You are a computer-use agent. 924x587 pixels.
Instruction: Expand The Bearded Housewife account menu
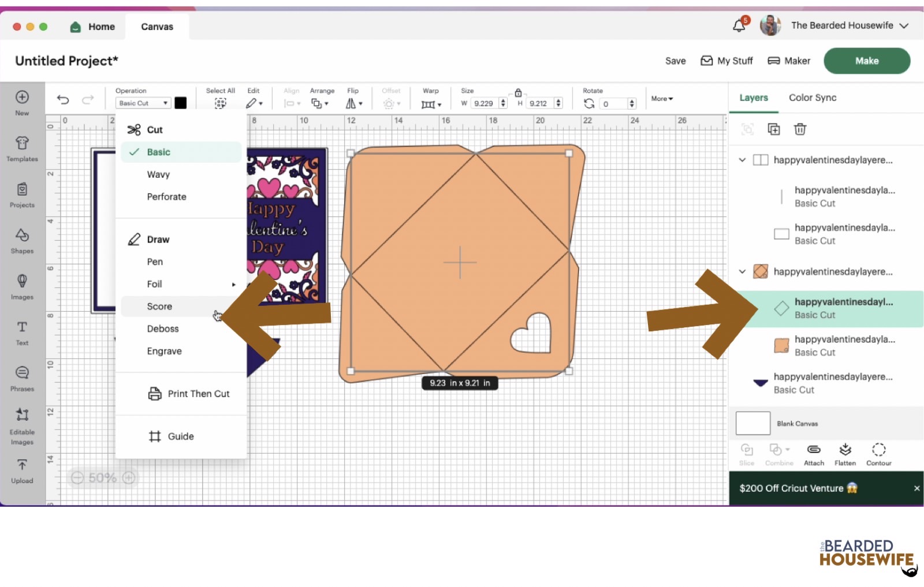904,25
